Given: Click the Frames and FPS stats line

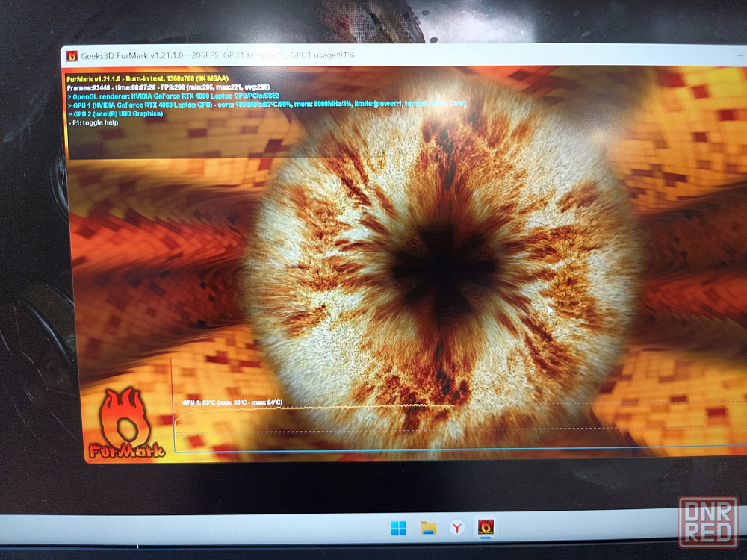Looking at the screenshot, I should (168, 87).
